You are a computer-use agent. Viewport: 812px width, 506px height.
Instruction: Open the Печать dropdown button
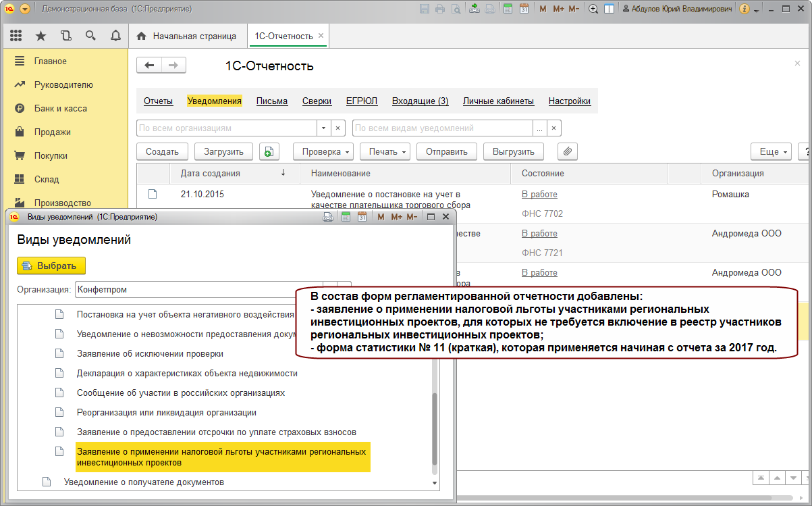(x=384, y=152)
